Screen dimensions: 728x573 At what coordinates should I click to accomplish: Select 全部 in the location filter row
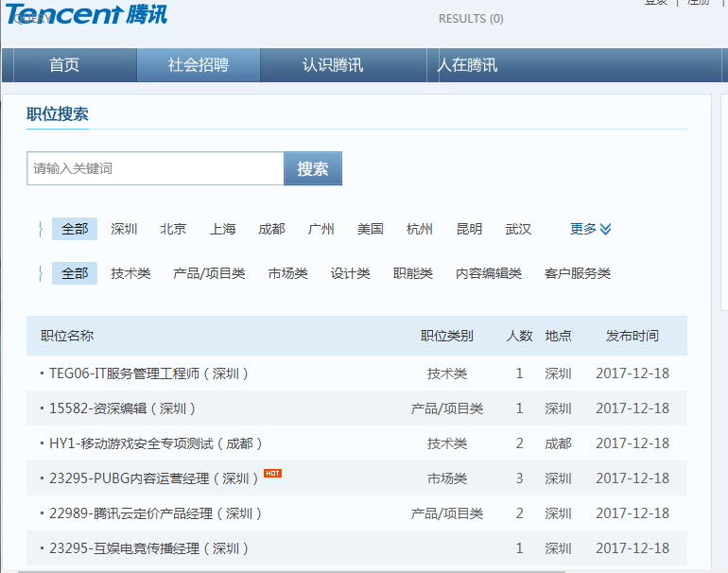tap(75, 229)
